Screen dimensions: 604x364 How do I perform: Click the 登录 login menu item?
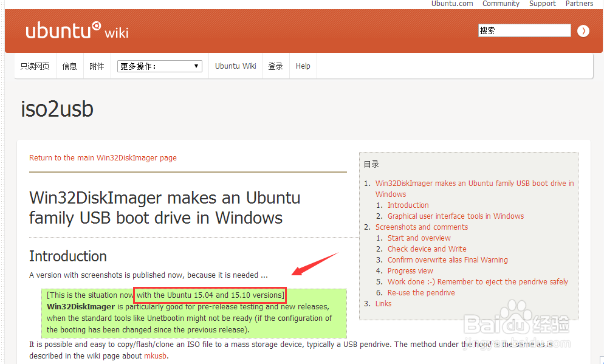click(275, 66)
